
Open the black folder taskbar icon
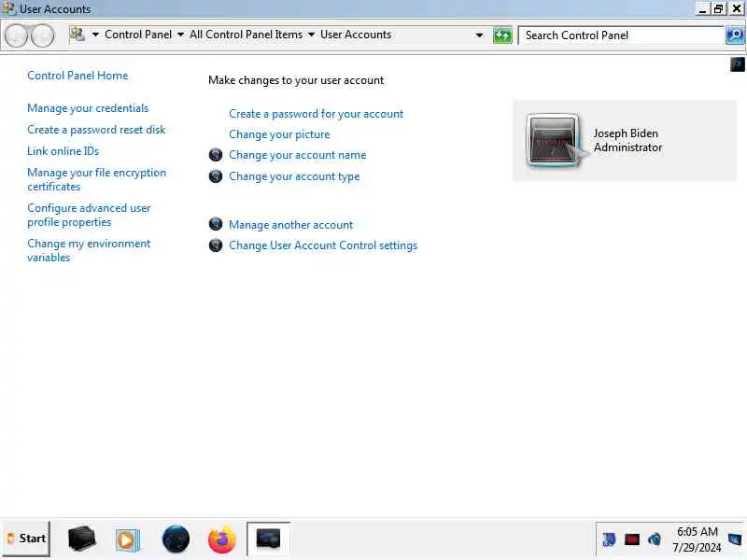pos(82,539)
